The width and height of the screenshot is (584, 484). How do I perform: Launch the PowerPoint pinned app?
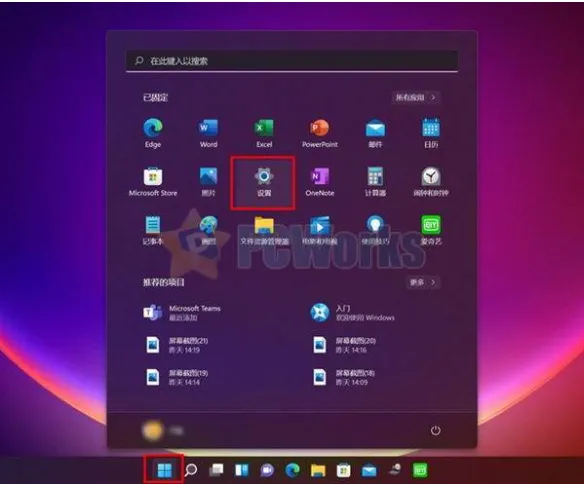[x=320, y=133]
